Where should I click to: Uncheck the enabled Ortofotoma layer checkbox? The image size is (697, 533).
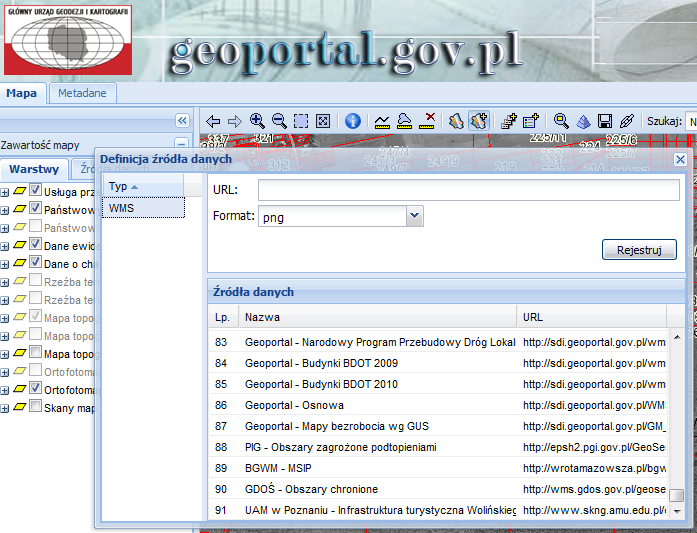pyautogui.click(x=36, y=388)
